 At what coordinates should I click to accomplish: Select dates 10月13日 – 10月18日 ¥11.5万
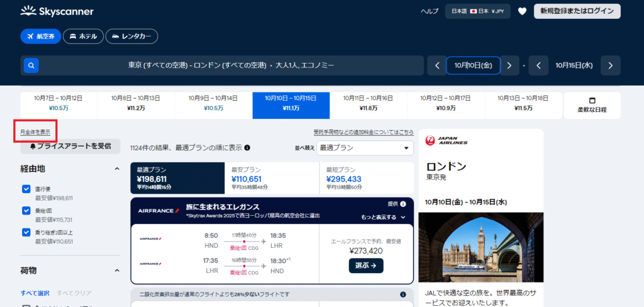click(523, 105)
